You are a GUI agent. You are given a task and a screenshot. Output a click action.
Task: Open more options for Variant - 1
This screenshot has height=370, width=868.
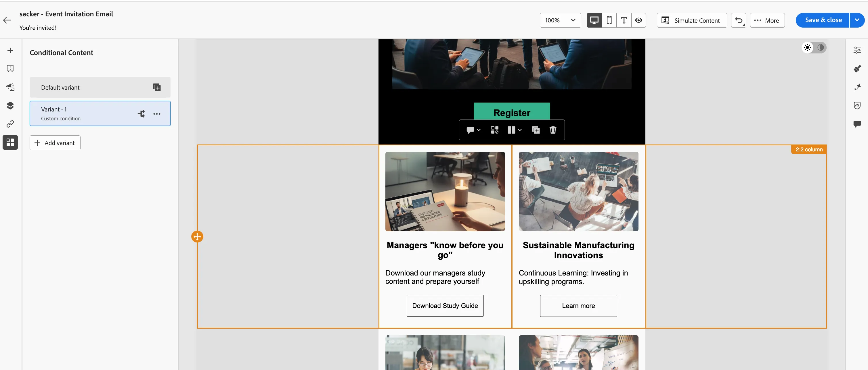point(157,114)
